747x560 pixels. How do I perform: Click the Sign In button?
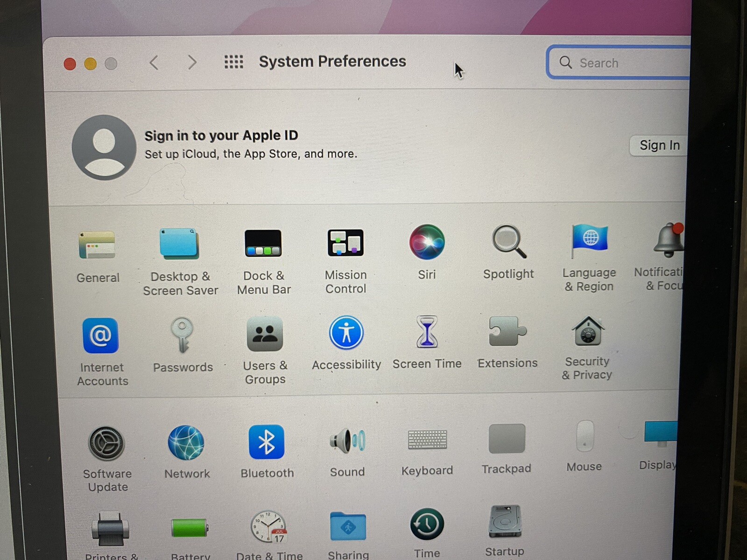[x=659, y=146]
